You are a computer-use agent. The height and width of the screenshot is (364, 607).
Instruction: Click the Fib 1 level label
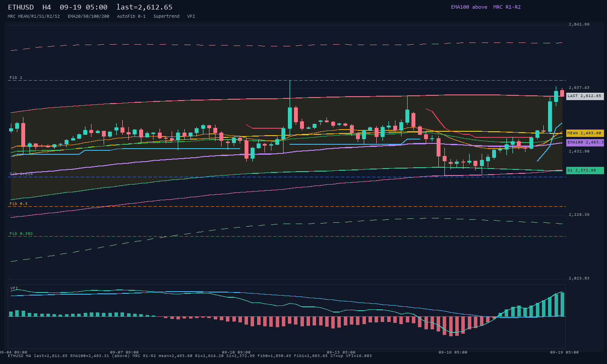16,78
